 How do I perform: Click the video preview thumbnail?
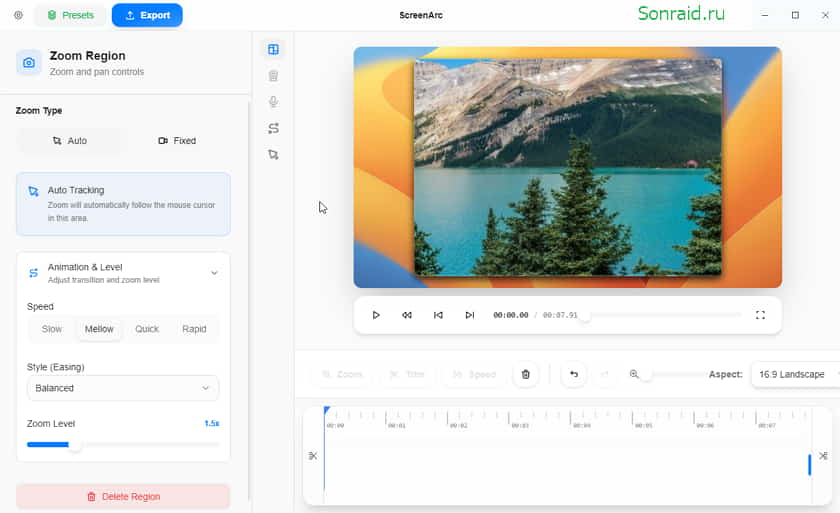click(x=567, y=167)
